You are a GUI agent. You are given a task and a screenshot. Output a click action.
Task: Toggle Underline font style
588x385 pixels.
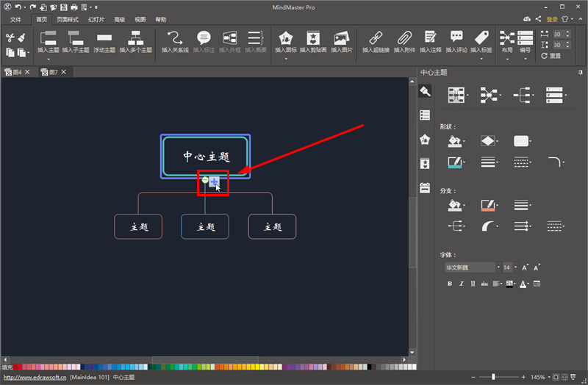click(473, 284)
